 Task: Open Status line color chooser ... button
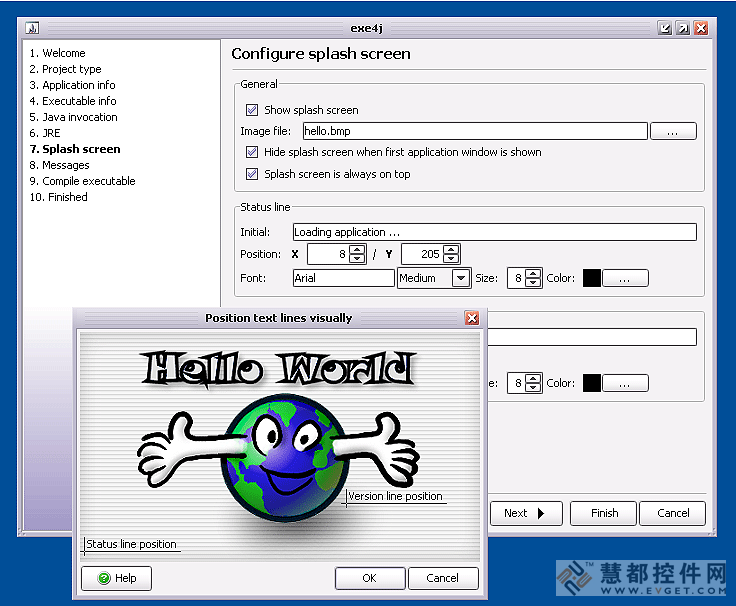625,278
